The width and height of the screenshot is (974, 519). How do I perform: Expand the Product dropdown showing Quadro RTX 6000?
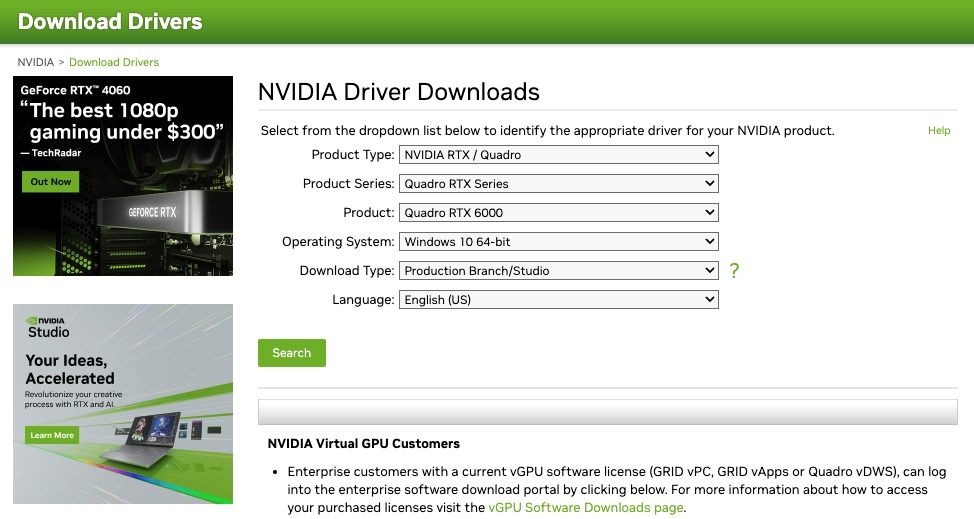point(558,212)
